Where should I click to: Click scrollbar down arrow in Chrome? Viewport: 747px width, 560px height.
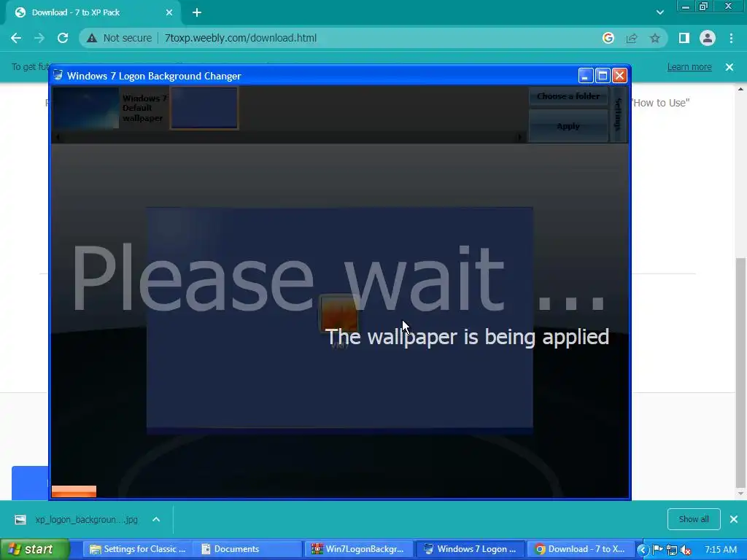(x=740, y=494)
